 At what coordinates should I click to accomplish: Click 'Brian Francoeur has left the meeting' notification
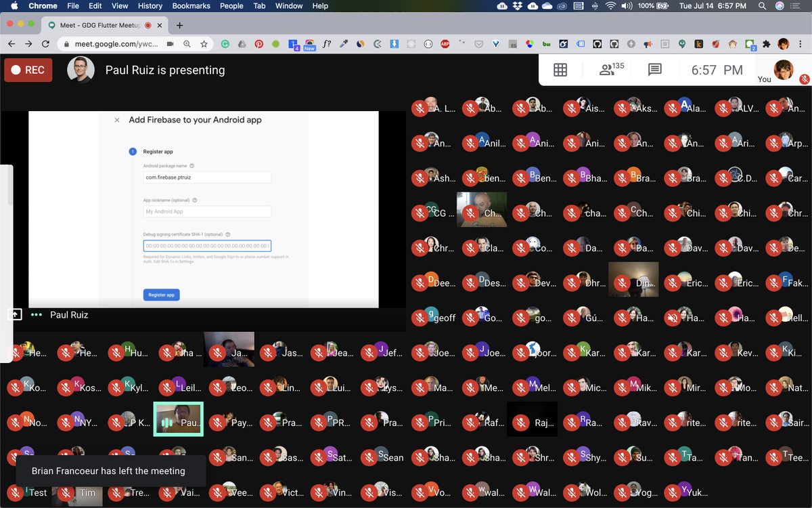[111, 471]
